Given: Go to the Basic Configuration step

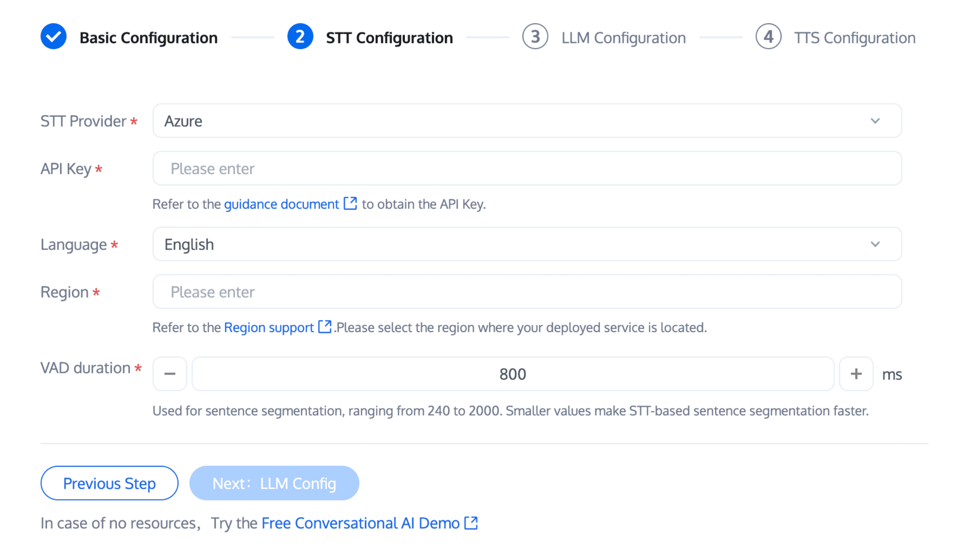Looking at the screenshot, I should pos(148,37).
